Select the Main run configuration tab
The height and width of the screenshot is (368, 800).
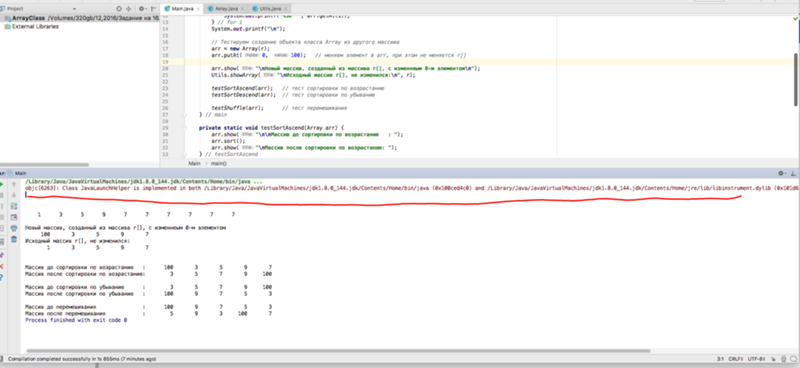pos(17,174)
